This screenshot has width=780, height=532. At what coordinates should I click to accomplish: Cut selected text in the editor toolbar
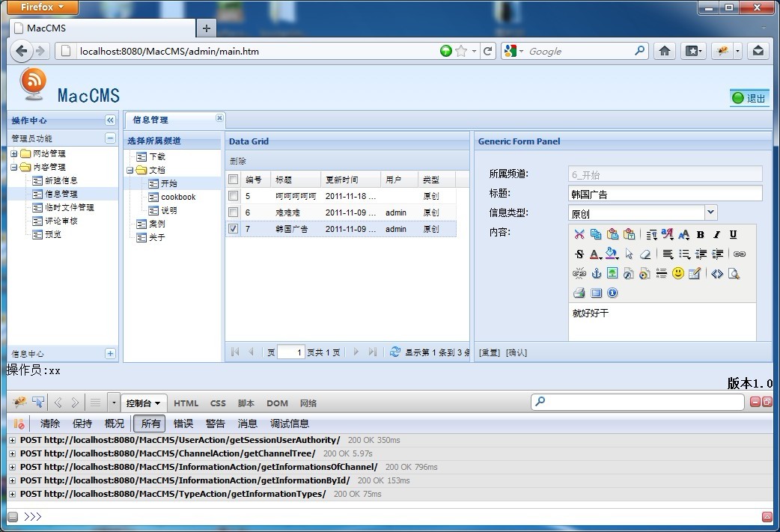(579, 234)
